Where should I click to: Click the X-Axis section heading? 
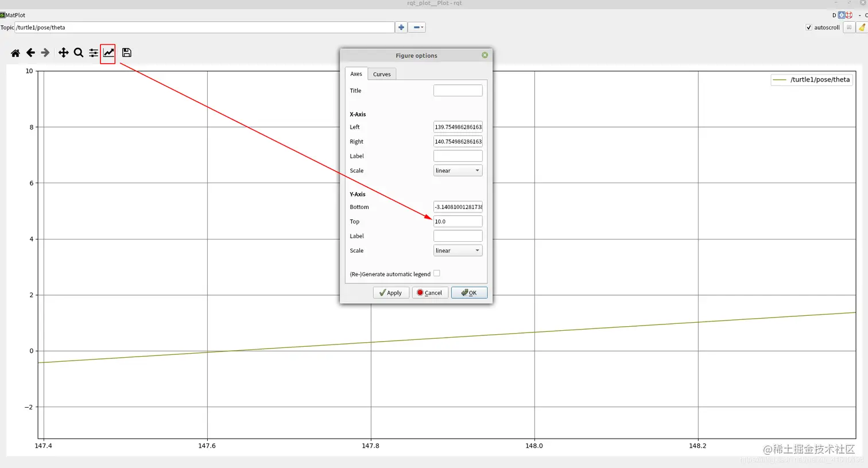pyautogui.click(x=358, y=114)
